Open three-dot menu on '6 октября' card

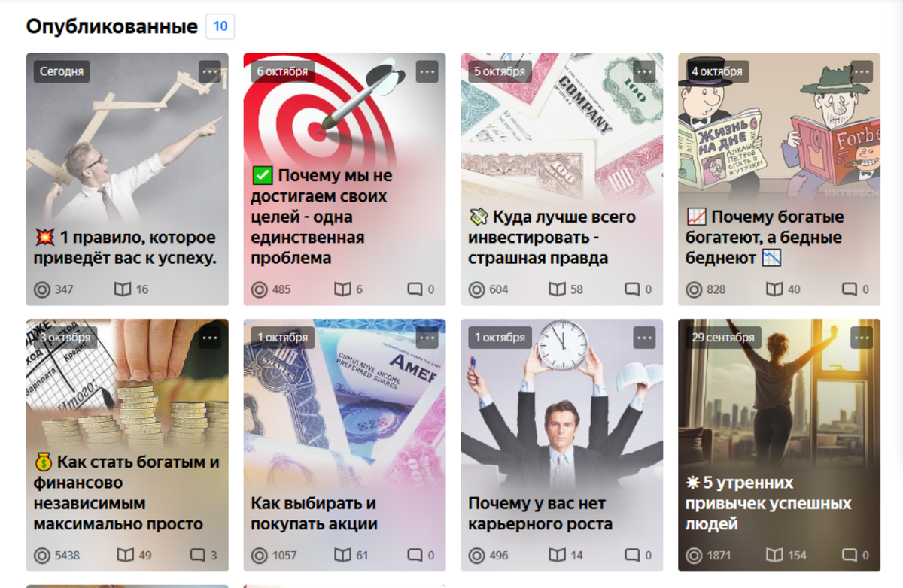[427, 72]
